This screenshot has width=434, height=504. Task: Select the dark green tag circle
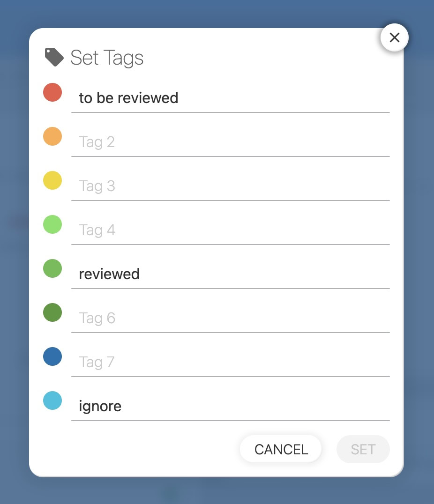pos(52,312)
